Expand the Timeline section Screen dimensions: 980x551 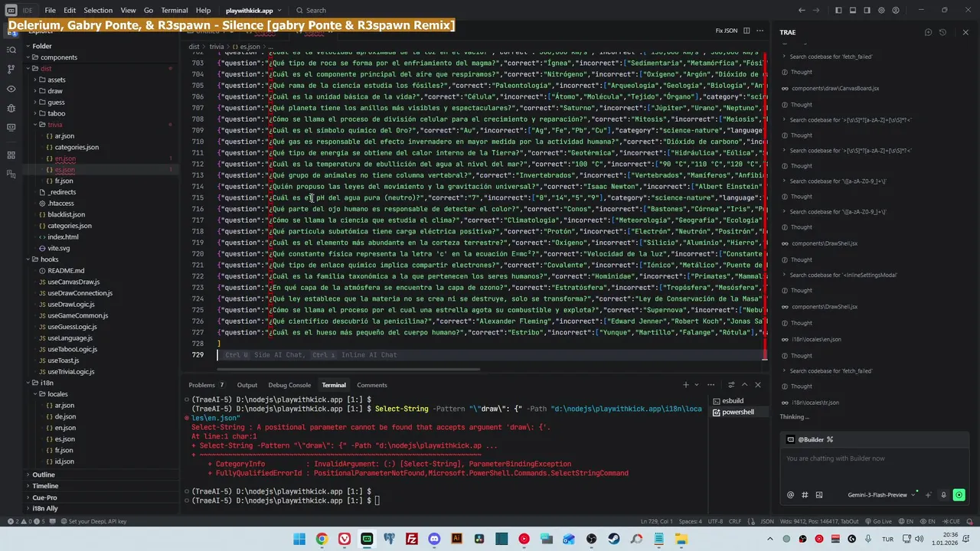[45, 486]
